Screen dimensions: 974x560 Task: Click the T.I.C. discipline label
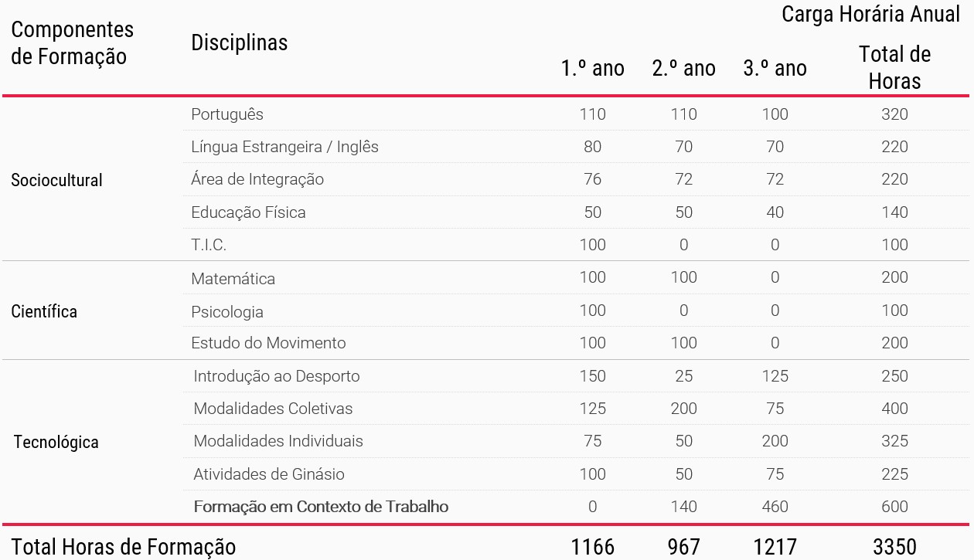(x=209, y=245)
